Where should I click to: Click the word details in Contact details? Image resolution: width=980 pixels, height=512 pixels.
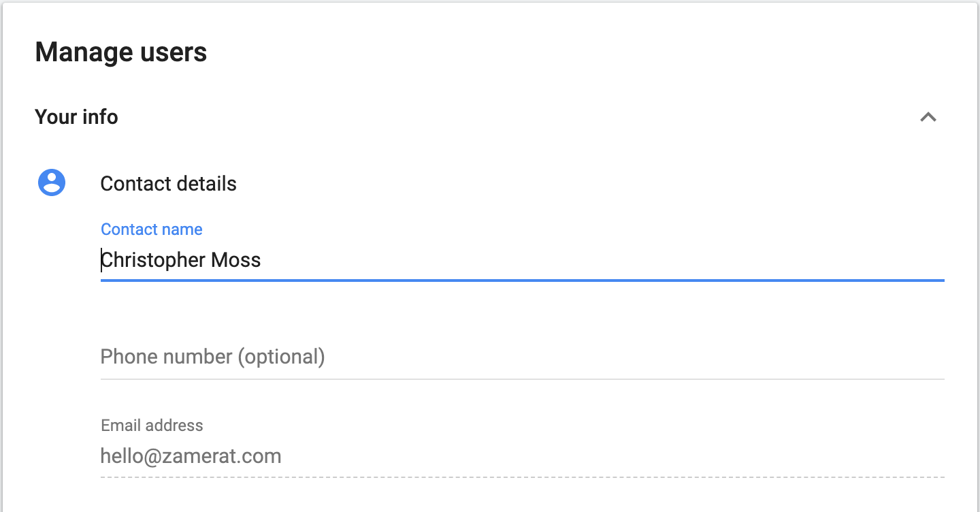(x=205, y=184)
